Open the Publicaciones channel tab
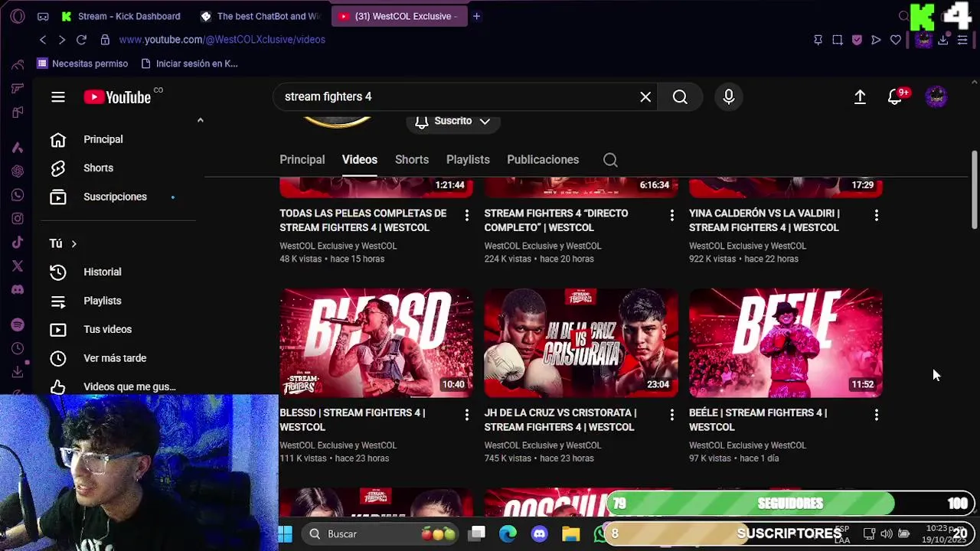980x551 pixels. tap(542, 159)
